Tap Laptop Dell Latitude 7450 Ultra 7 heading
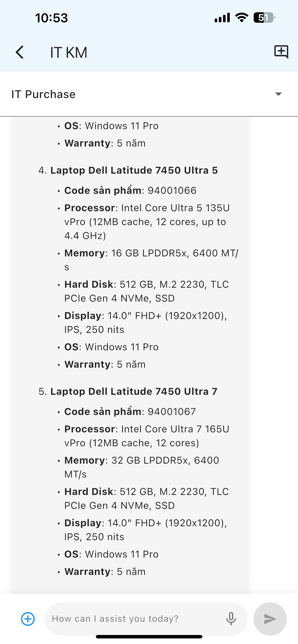Image resolution: width=298 pixels, height=644 pixels. (134, 392)
